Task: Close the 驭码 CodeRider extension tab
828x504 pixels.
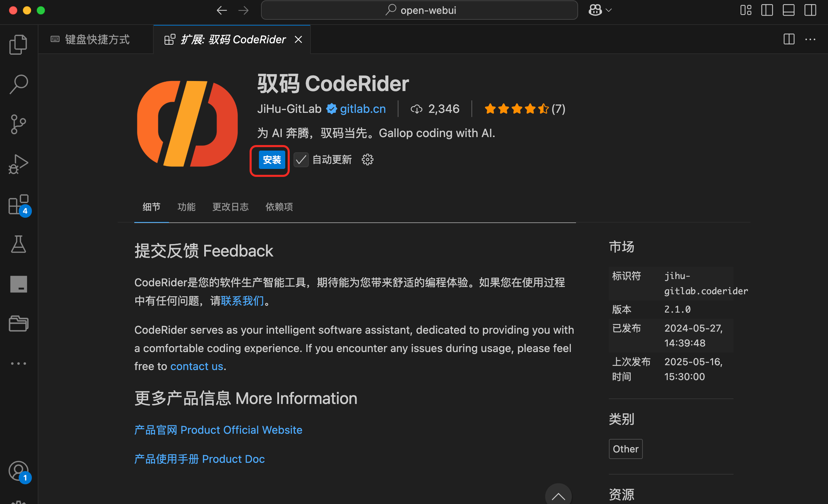Action: coord(298,39)
